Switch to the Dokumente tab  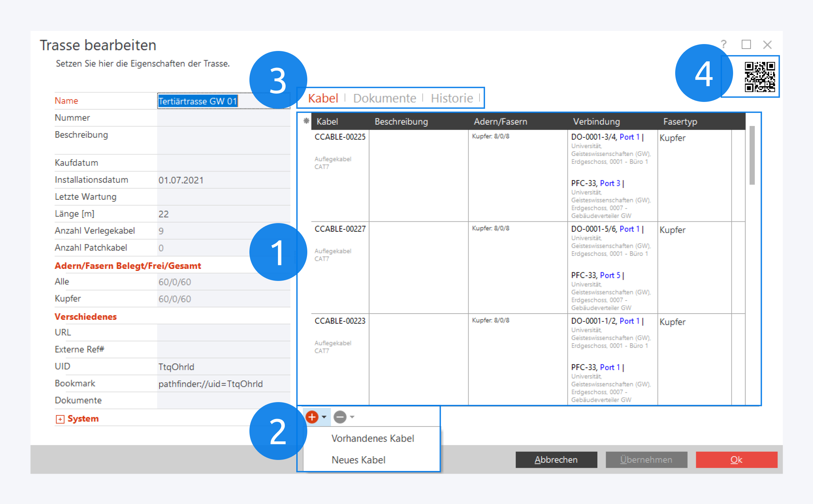point(384,98)
